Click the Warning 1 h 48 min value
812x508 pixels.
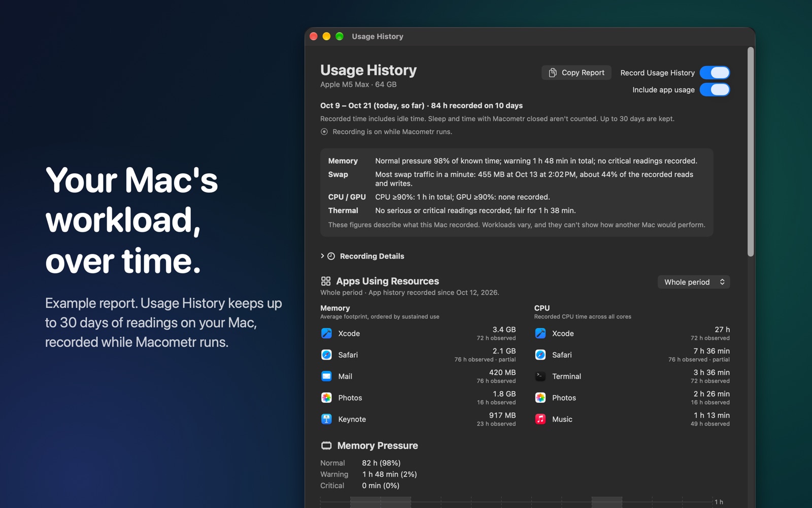[389, 474]
